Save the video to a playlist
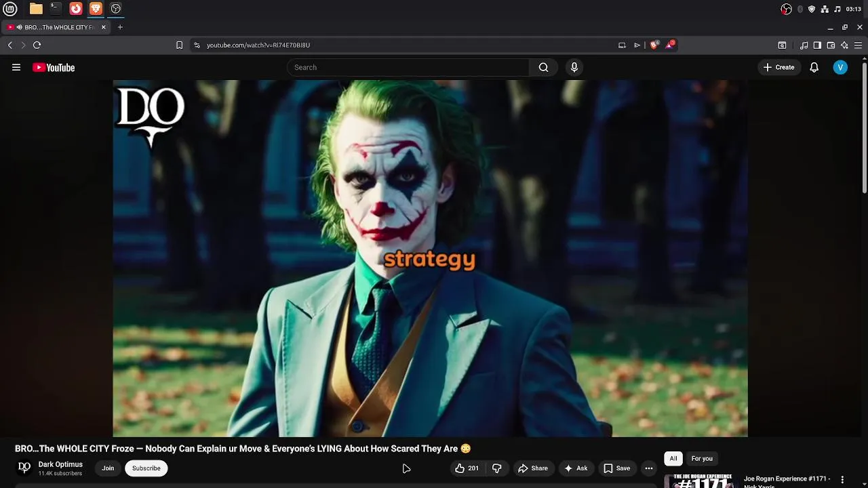The image size is (868, 488). pos(616,468)
